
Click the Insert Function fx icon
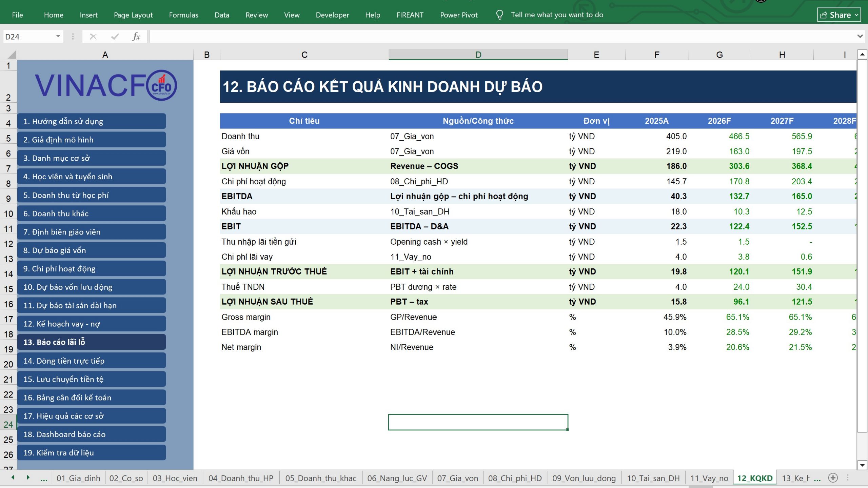tap(136, 37)
